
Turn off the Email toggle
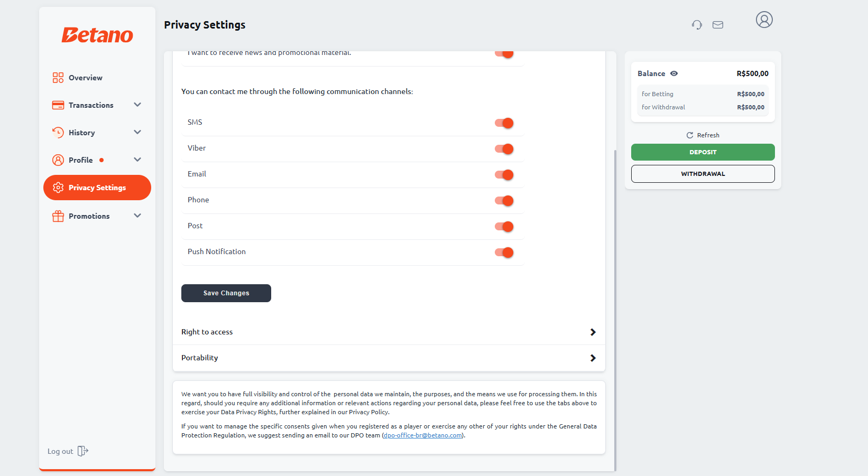click(x=504, y=175)
